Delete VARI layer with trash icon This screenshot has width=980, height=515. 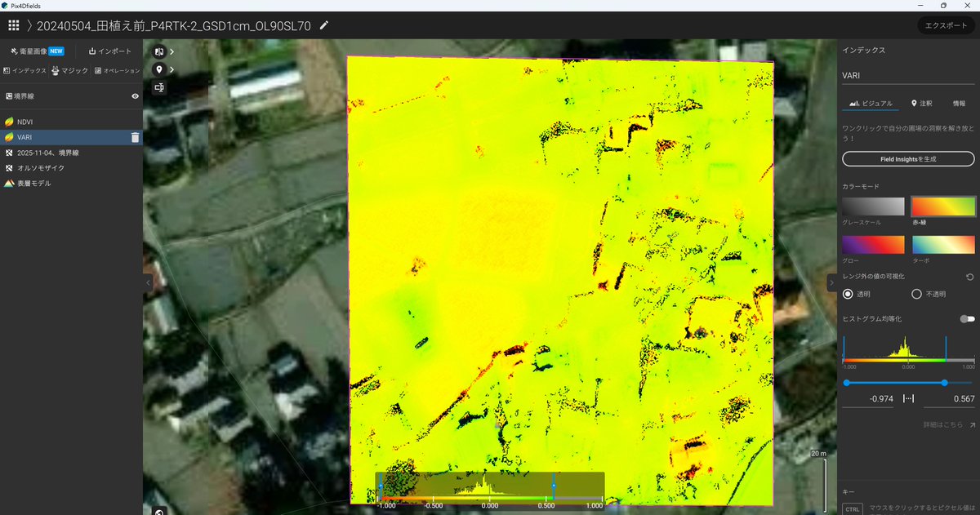point(135,137)
